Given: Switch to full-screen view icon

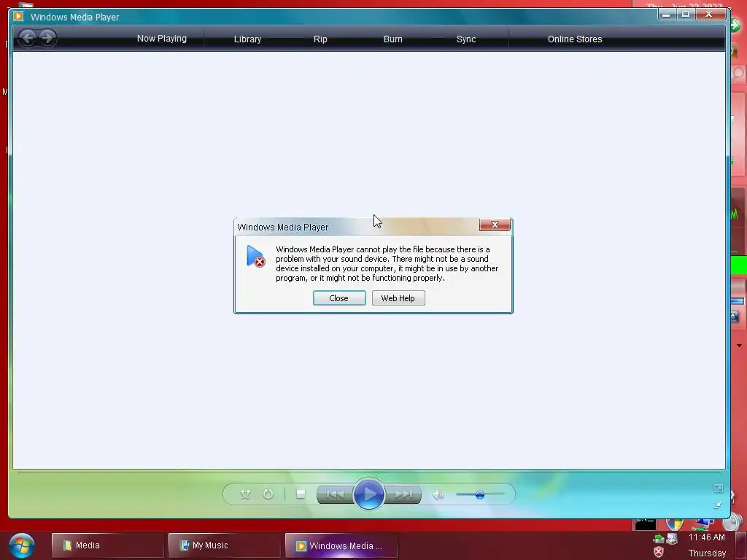Looking at the screenshot, I should [718, 489].
